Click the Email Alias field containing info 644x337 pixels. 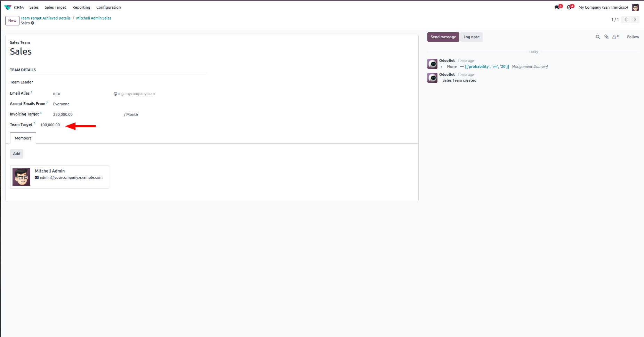[82, 94]
